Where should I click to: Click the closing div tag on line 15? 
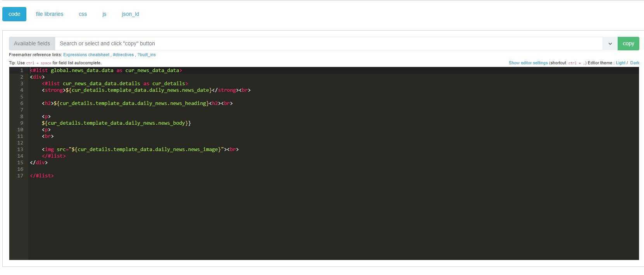pos(39,162)
